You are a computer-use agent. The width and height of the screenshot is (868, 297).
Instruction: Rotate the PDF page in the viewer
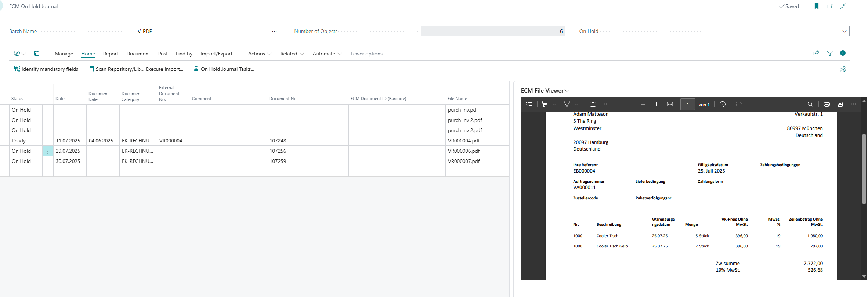click(x=723, y=104)
